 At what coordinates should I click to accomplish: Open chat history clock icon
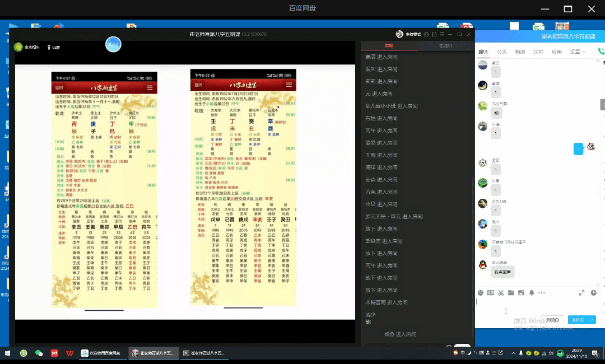(593, 293)
